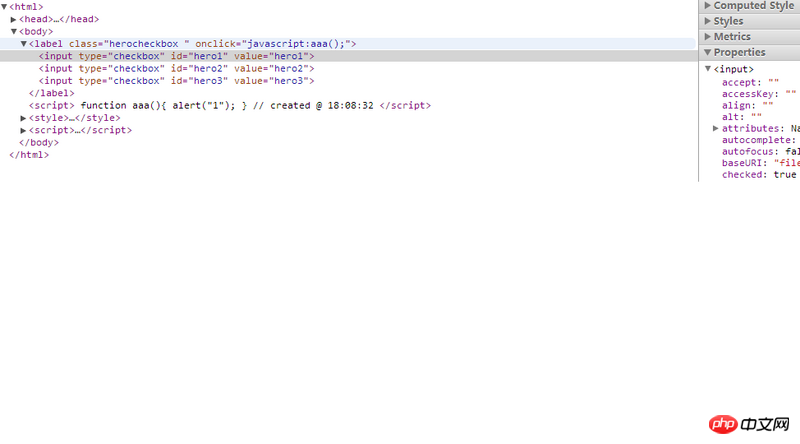Screen dimensions: 800x444
Task: Select the script function aaa node
Action: coord(230,106)
